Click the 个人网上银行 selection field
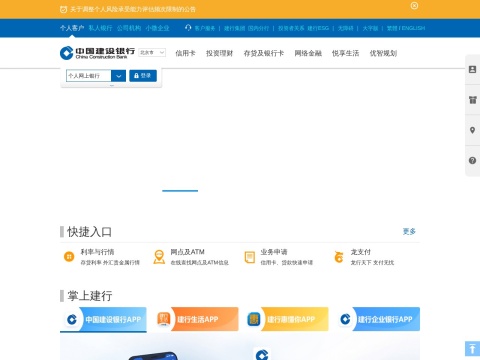480x360 pixels. [89, 76]
